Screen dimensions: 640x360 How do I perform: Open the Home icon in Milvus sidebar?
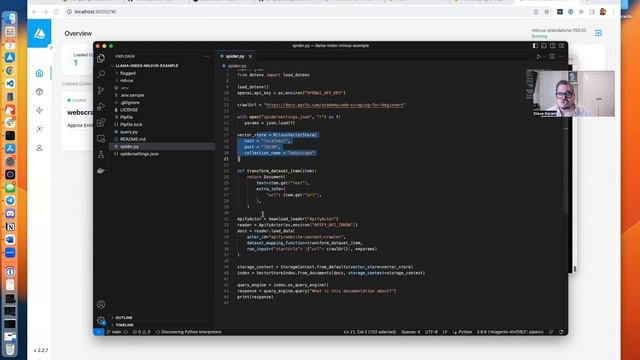(x=39, y=73)
